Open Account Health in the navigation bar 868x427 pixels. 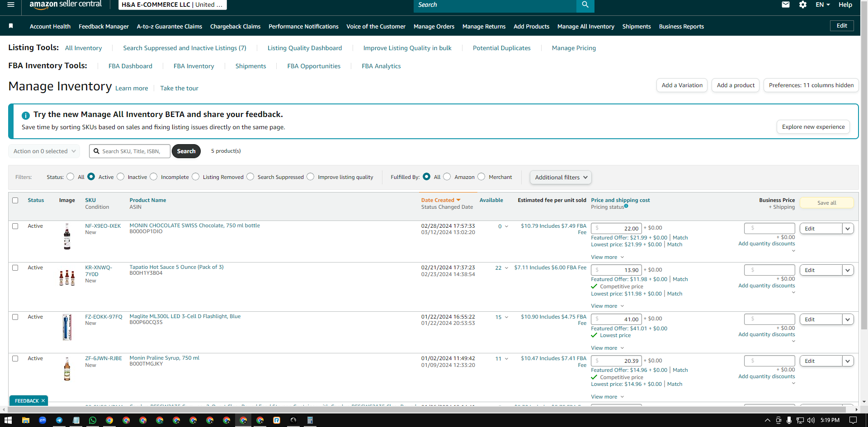coord(50,26)
